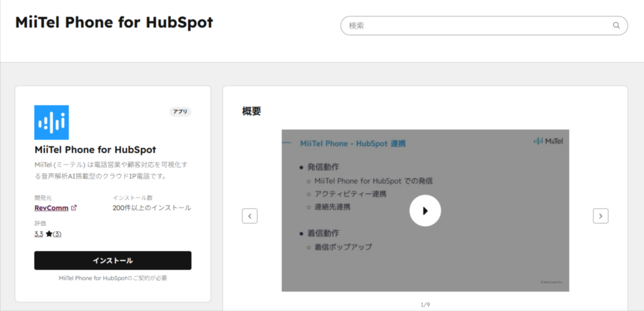This screenshot has width=644, height=311.
Task: Click the MiiTel Phone for HubSpotのご契約が必要 note
Action: pos(113,278)
